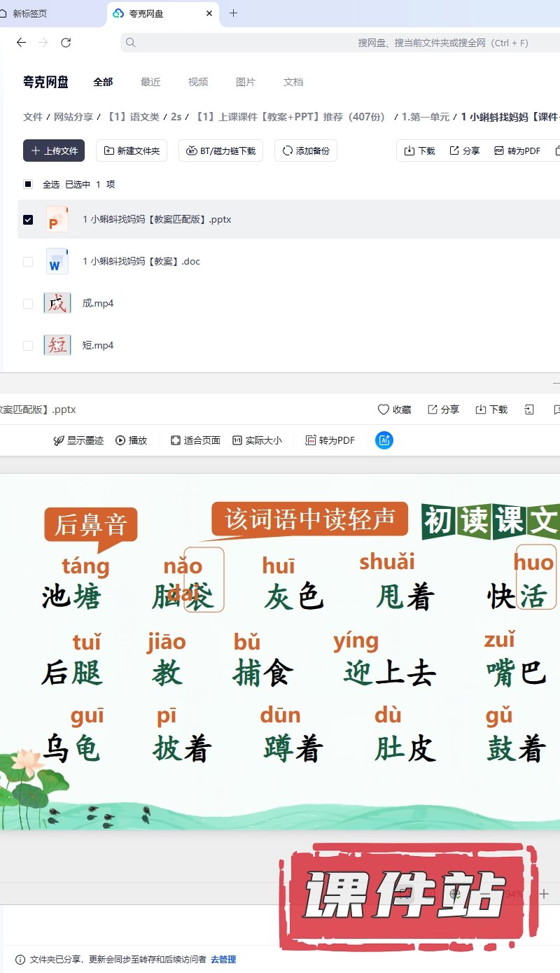Open the 文档 tab
560x973 pixels.
[293, 82]
